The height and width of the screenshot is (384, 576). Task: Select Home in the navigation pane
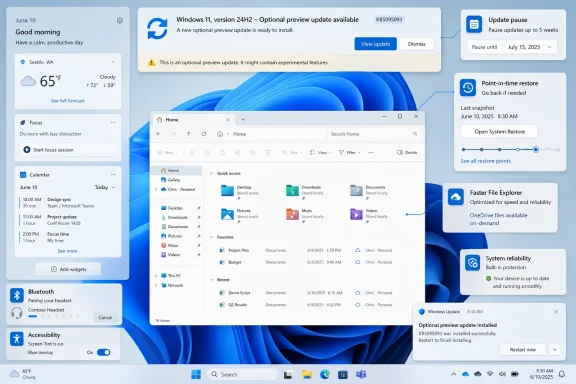pos(177,170)
